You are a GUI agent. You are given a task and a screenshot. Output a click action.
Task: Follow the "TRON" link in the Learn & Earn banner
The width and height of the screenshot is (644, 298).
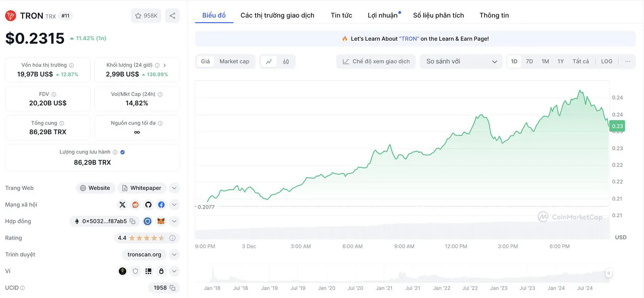(409, 39)
